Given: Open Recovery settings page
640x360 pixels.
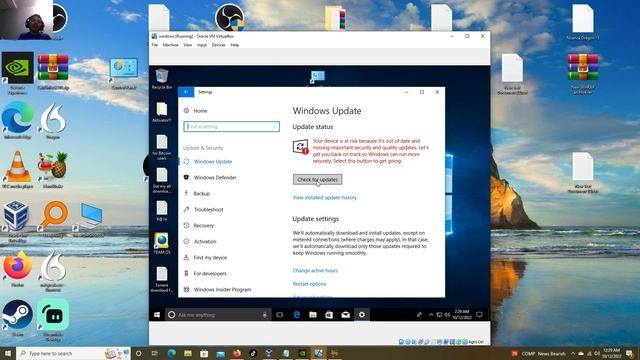Looking at the screenshot, I should coord(204,225).
